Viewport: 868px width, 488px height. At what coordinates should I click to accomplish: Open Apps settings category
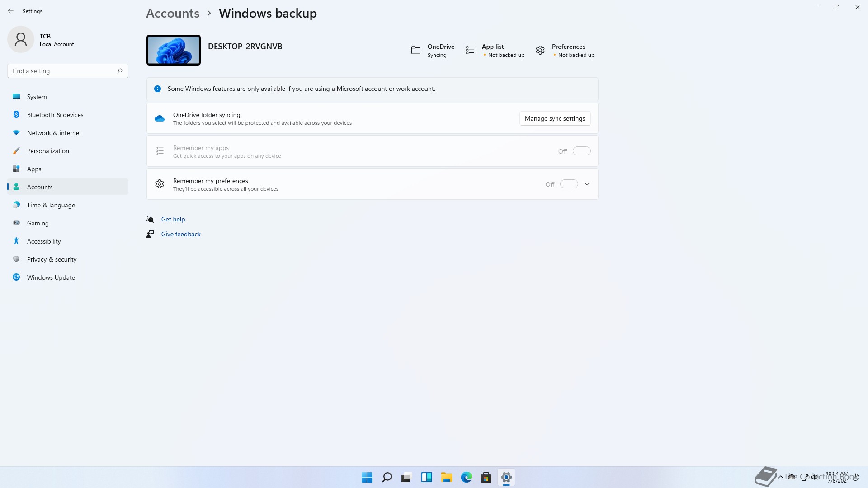click(x=68, y=169)
